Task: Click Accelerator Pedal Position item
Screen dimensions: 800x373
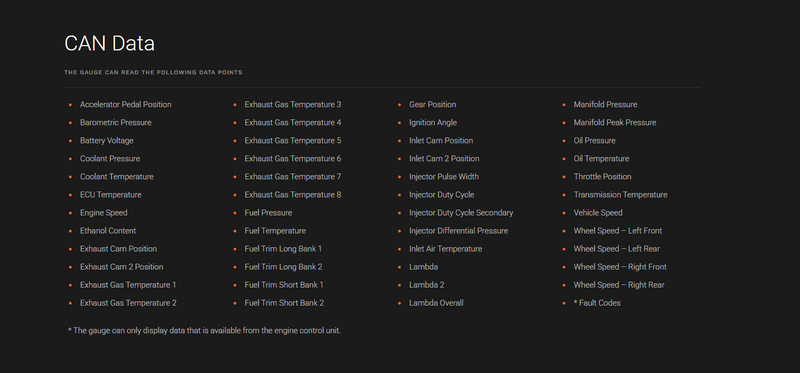Action: point(126,105)
